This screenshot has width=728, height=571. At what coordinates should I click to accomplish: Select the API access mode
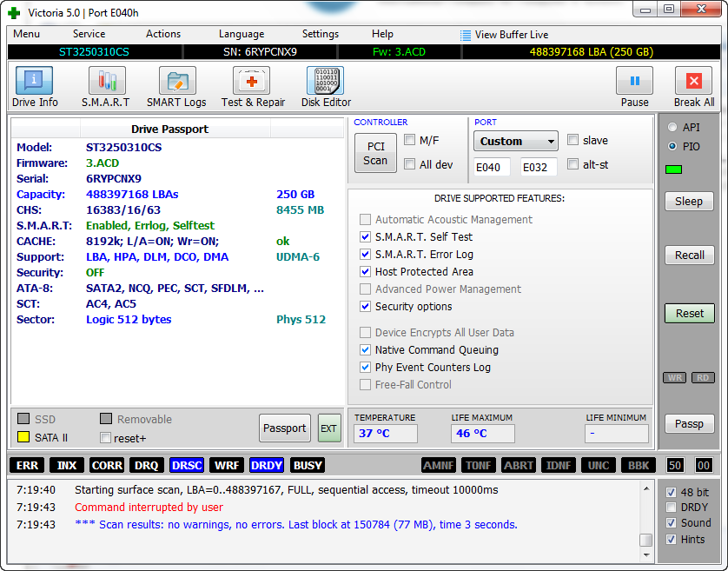pos(672,127)
